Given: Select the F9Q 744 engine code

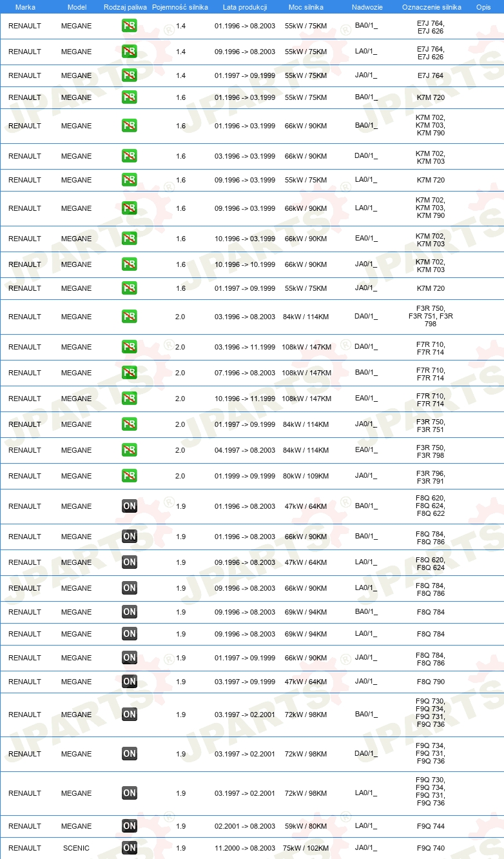Looking at the screenshot, I should pyautogui.click(x=431, y=826).
